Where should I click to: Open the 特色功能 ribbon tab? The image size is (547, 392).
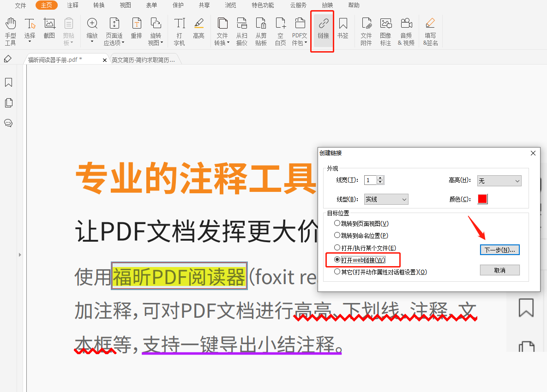click(x=263, y=5)
